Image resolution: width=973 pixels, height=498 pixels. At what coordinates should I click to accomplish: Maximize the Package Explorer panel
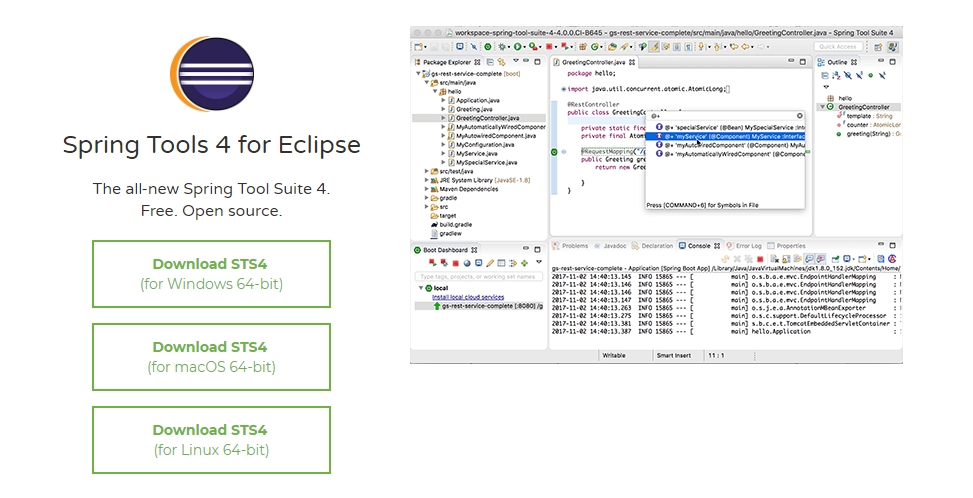[x=537, y=62]
